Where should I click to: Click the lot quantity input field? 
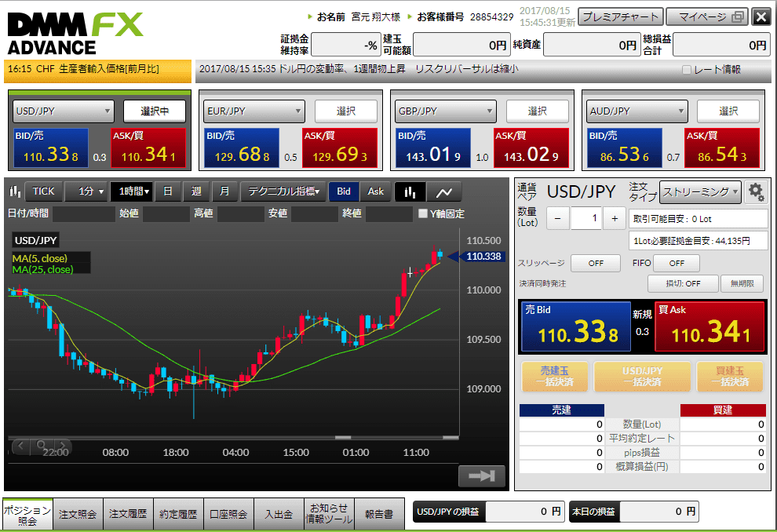click(x=586, y=218)
